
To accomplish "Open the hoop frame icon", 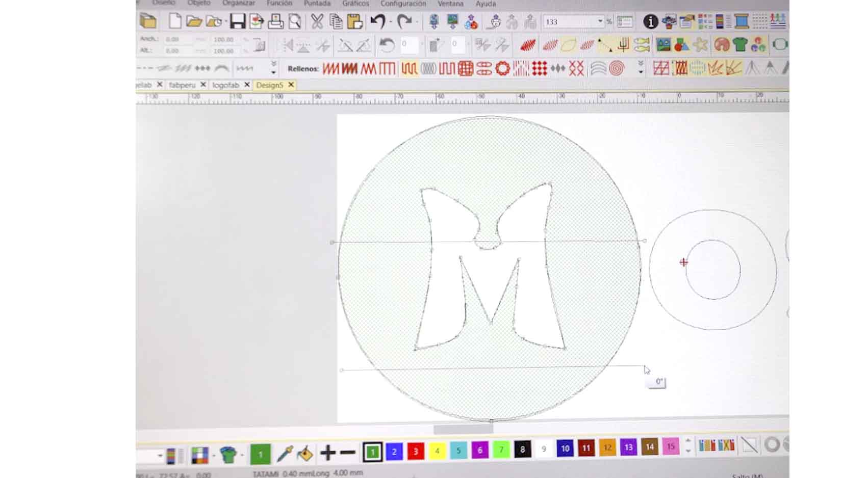I will click(x=780, y=45).
